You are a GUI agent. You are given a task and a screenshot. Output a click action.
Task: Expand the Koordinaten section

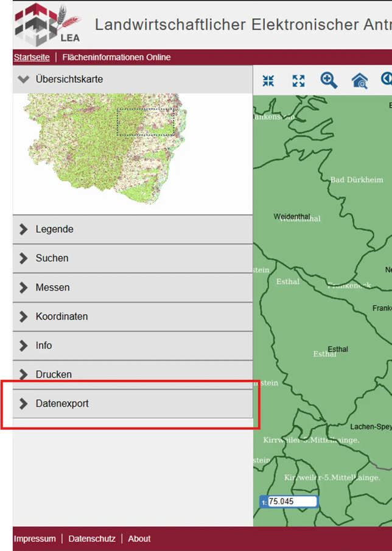[61, 317]
